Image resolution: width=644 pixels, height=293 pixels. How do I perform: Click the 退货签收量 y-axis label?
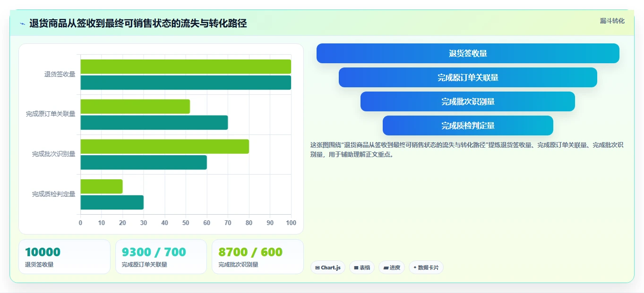click(x=60, y=74)
